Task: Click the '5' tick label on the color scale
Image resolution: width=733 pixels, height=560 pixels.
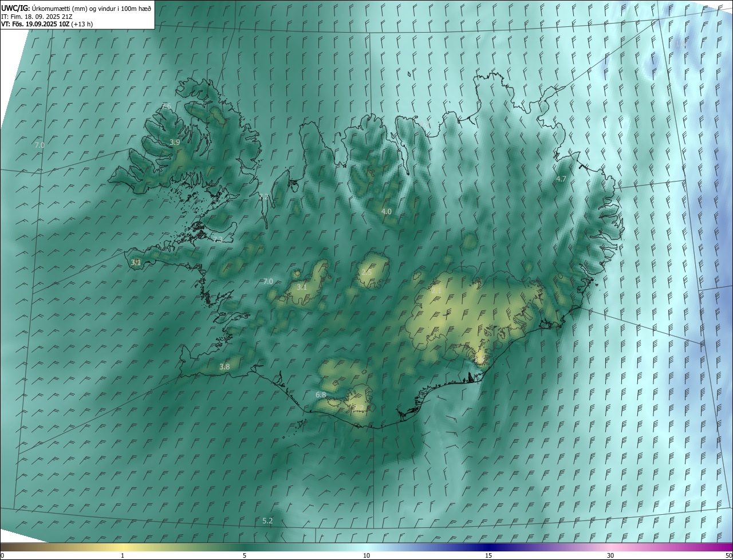Action: [245, 555]
